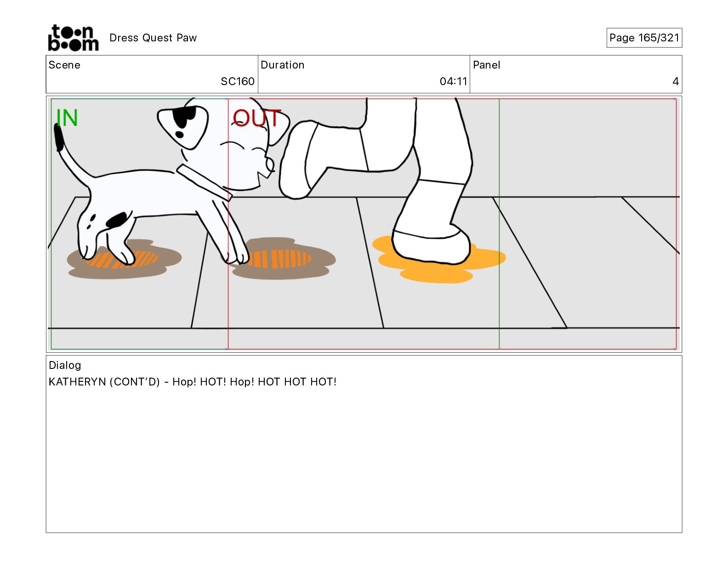The image size is (728, 563).
Task: Select the scene value 'SC160'
Action: 238,81
